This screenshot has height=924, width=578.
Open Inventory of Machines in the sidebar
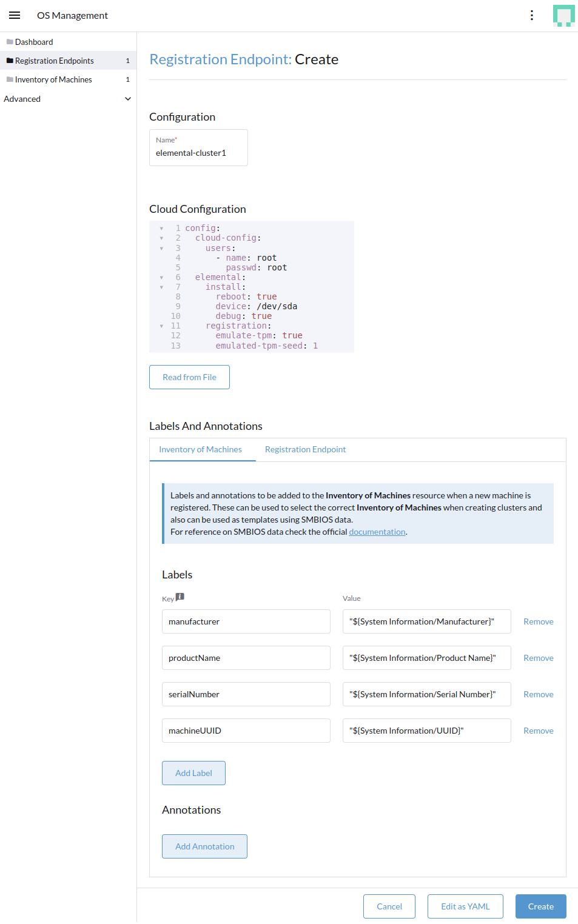(x=68, y=79)
